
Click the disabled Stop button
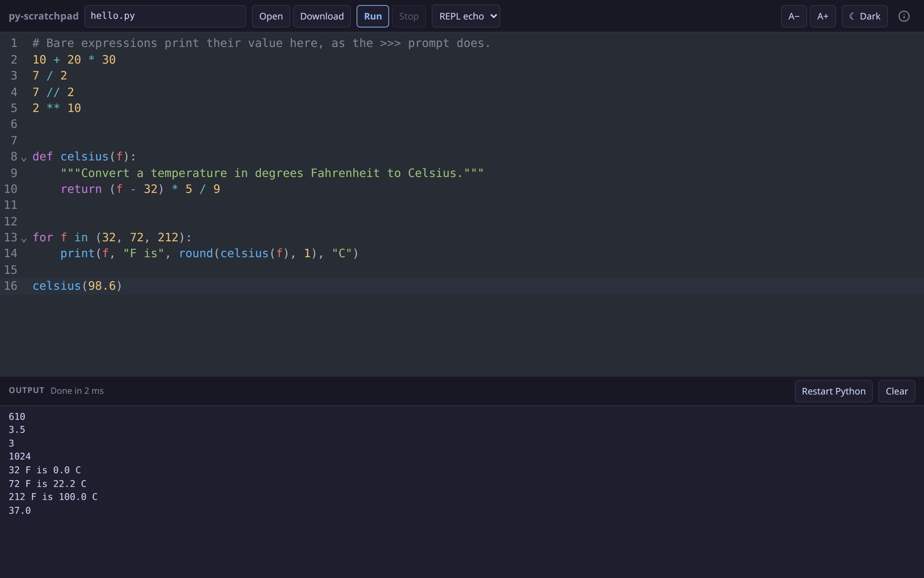click(x=409, y=16)
